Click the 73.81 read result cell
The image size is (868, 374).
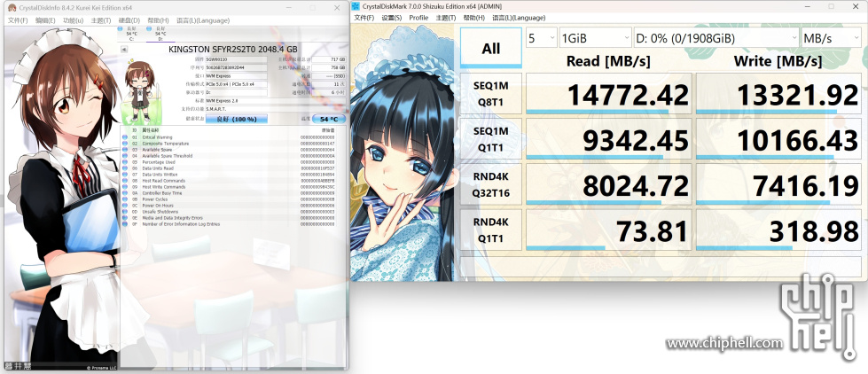pos(608,230)
